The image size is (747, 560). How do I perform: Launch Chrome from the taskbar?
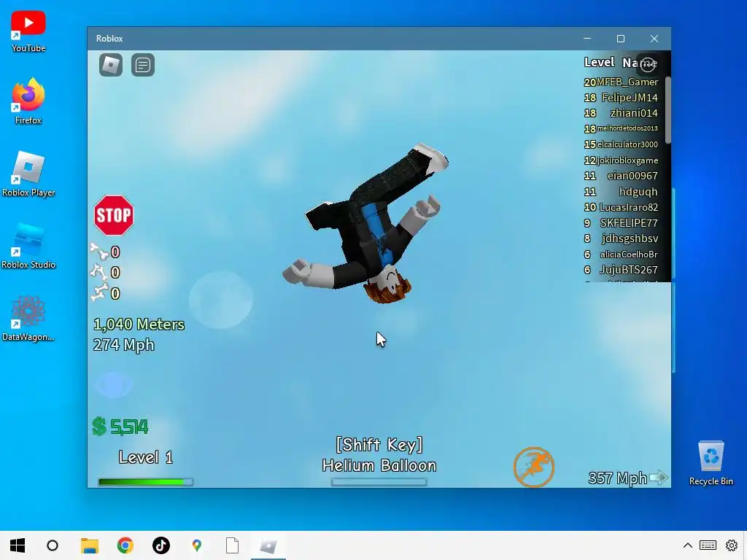125,545
